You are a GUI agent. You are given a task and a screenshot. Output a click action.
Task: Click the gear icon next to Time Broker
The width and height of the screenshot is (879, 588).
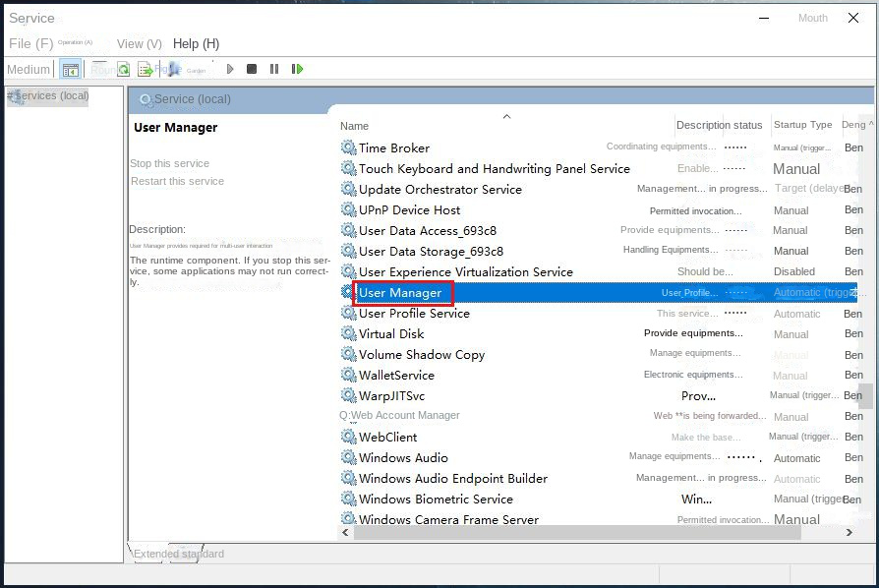click(x=347, y=147)
